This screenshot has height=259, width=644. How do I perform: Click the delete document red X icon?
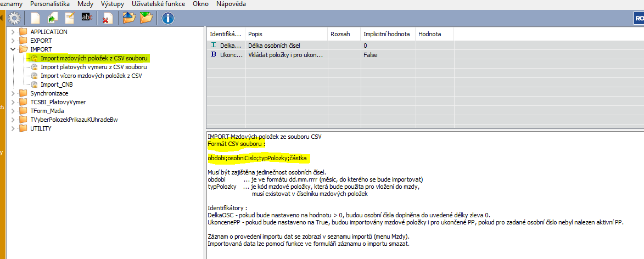[x=108, y=18]
